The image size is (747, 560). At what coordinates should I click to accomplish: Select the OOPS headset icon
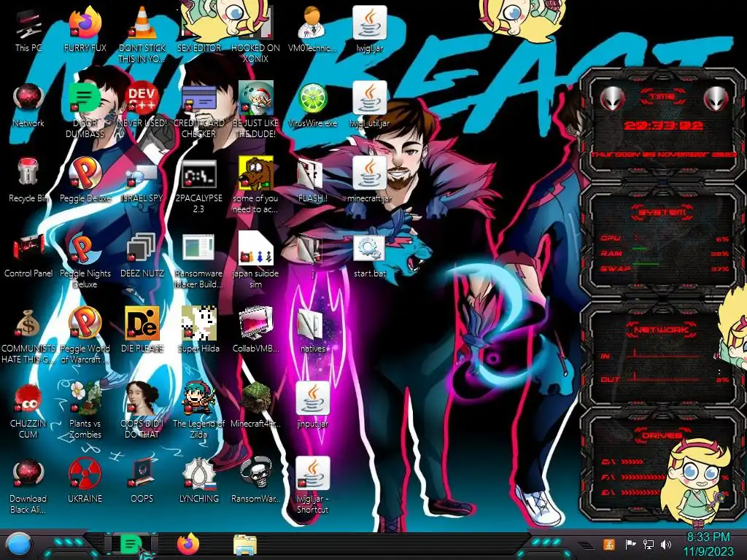(x=142, y=474)
